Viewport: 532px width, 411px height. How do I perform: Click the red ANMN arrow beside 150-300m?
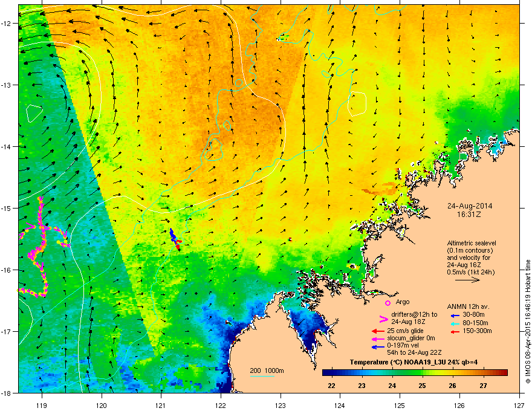pos(455,331)
